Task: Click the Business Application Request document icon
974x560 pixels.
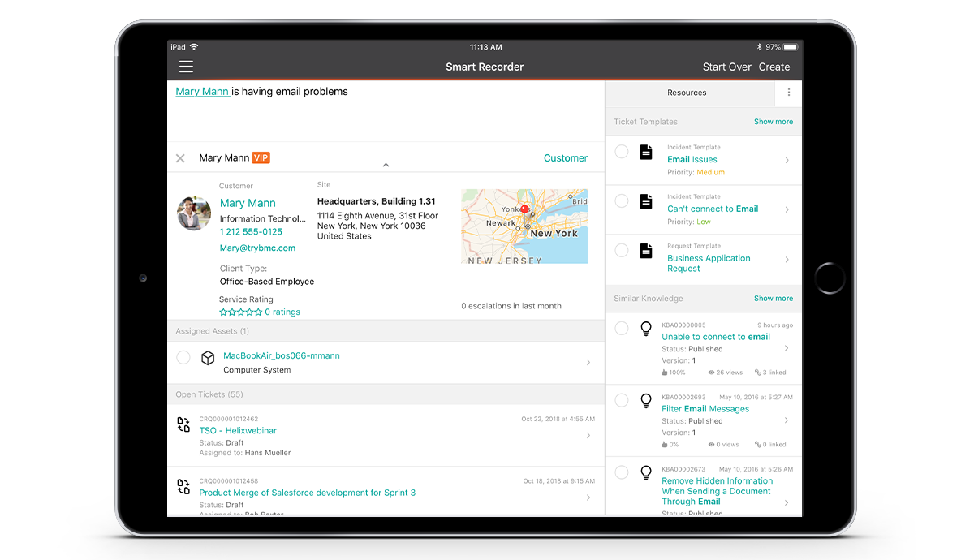Action: point(646,251)
